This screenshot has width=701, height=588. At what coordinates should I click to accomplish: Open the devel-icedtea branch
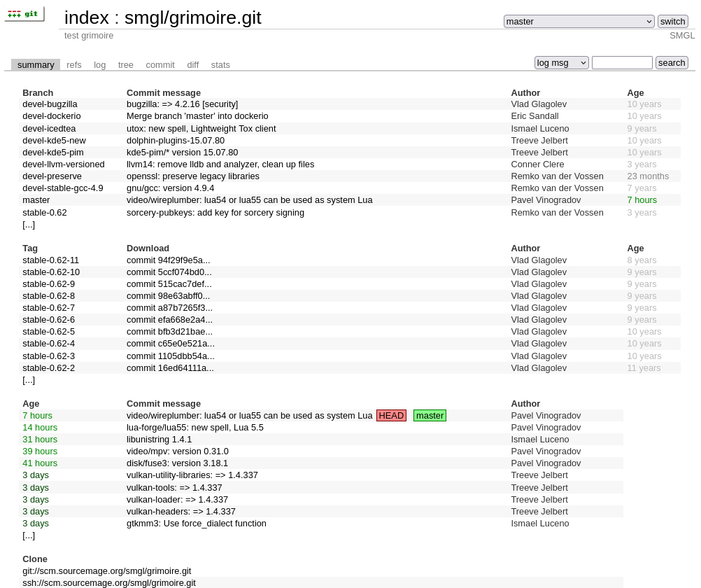pos(49,129)
